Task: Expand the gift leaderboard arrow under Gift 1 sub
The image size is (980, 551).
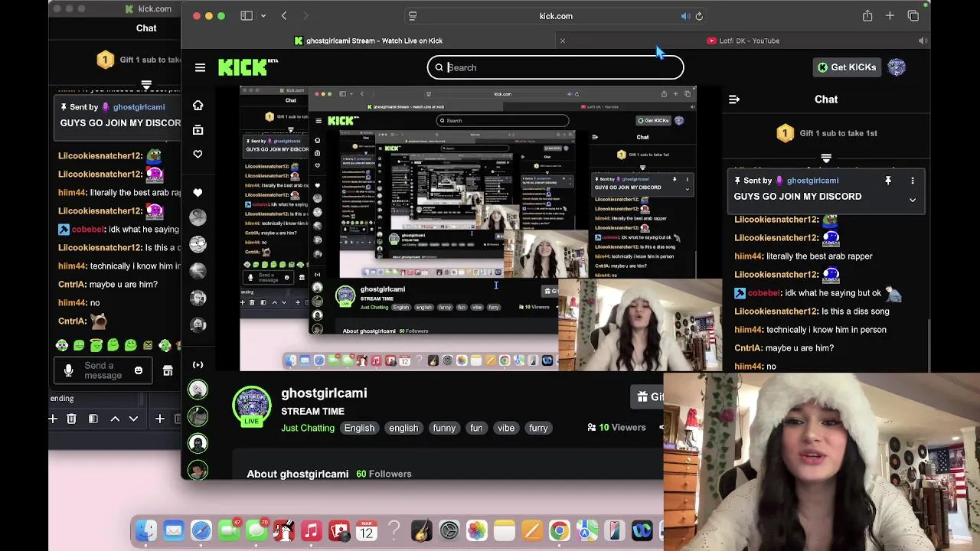Action: [826, 158]
